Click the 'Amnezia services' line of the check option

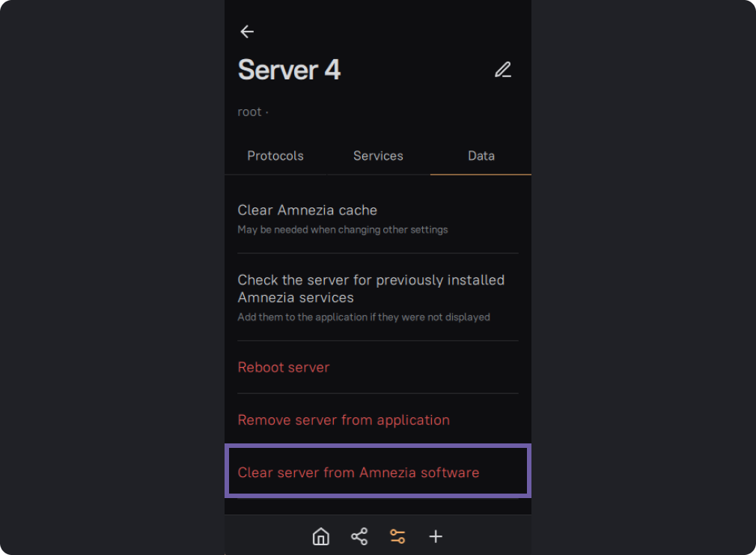pos(296,298)
